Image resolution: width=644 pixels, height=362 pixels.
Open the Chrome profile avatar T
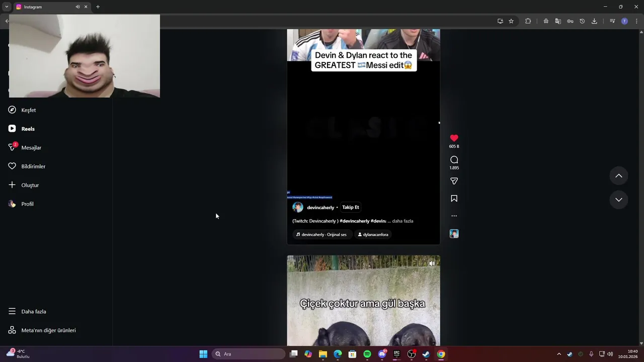point(624,21)
